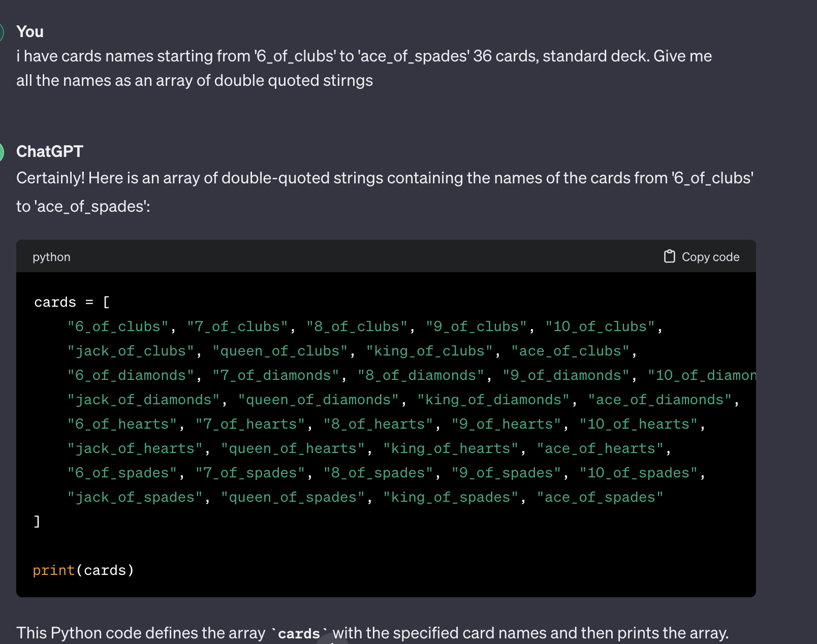The height and width of the screenshot is (644, 817).
Task: Click the print keyword in the code
Action: tap(53, 570)
